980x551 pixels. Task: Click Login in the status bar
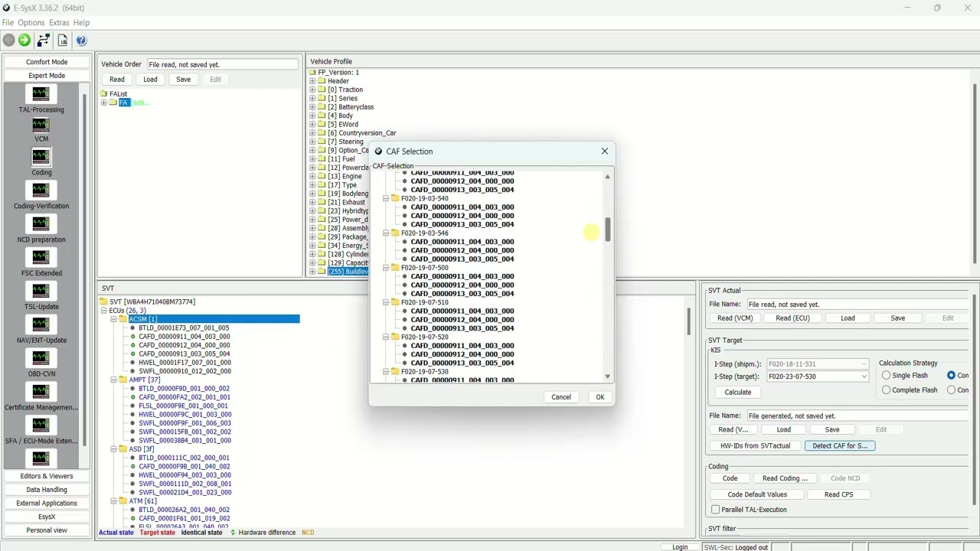pos(680,547)
